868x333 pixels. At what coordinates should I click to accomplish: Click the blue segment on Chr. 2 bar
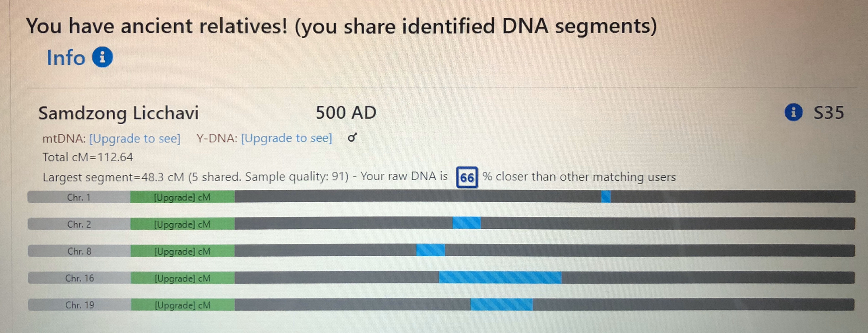(466, 223)
